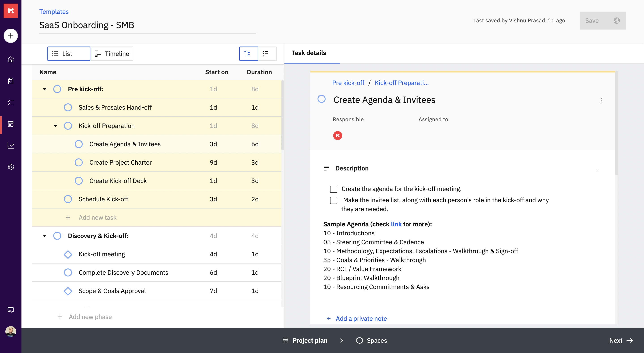Open the templates icon in sidebar
This screenshot has height=353, width=644.
click(x=11, y=124)
